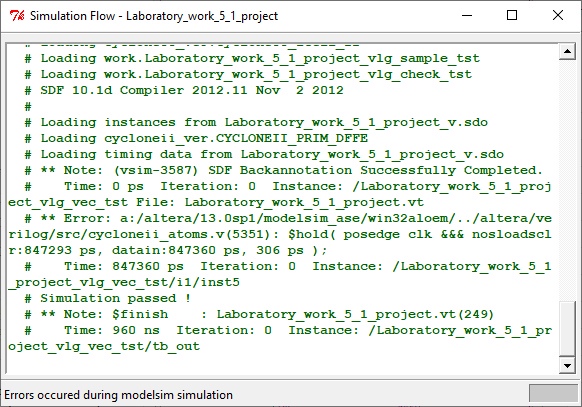Click the 'SDF 10.1d Compiler' log line
The width and height of the screenshot is (582, 407).
click(x=184, y=90)
